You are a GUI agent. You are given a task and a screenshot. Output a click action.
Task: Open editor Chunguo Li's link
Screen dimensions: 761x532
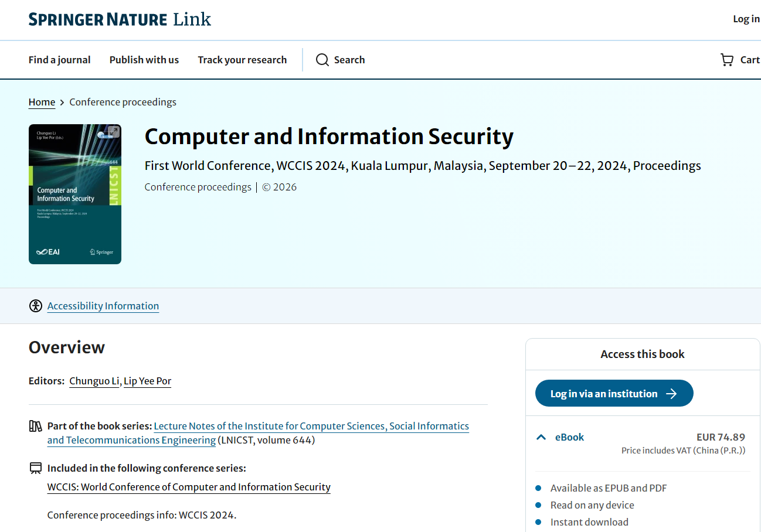coord(94,381)
